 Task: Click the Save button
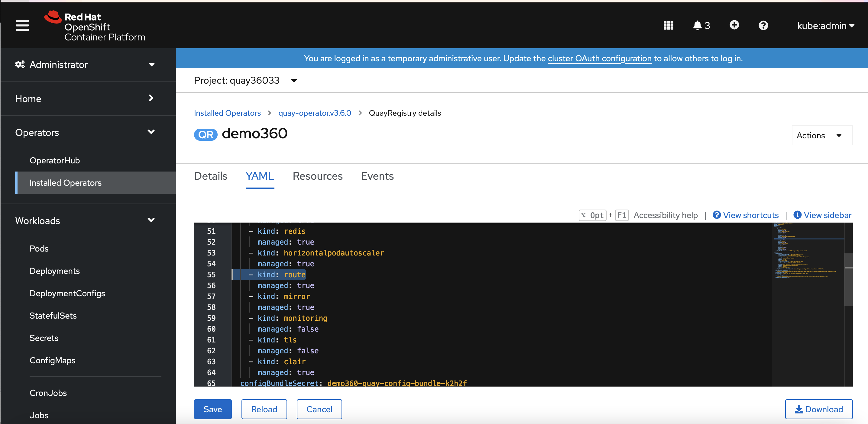213,409
